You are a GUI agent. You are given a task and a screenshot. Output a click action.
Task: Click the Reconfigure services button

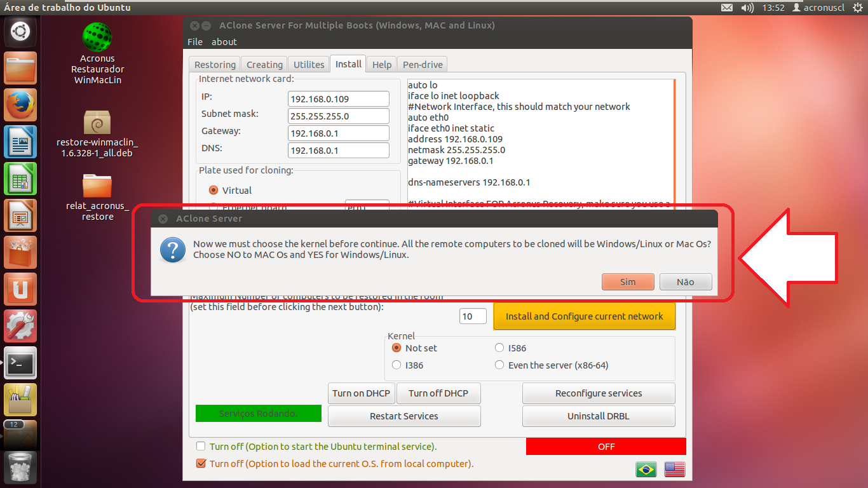pyautogui.click(x=599, y=393)
